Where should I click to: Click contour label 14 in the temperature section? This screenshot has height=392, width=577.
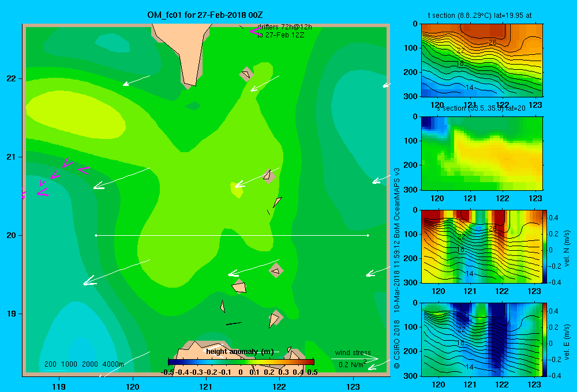point(469,88)
